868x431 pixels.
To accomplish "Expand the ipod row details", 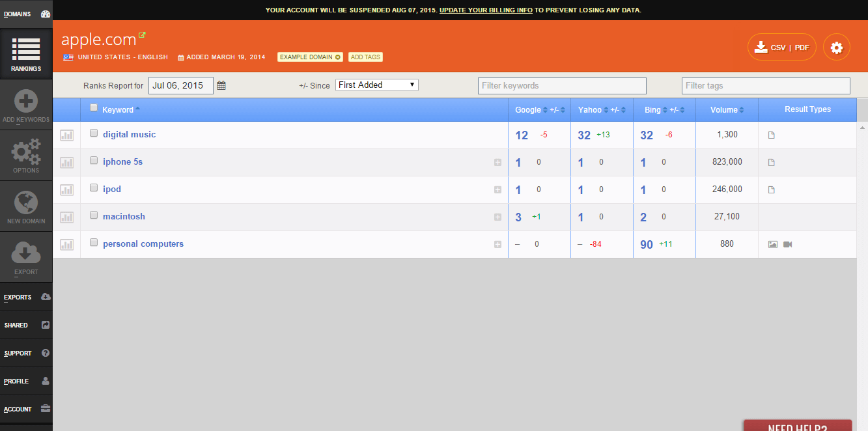I will click(497, 190).
